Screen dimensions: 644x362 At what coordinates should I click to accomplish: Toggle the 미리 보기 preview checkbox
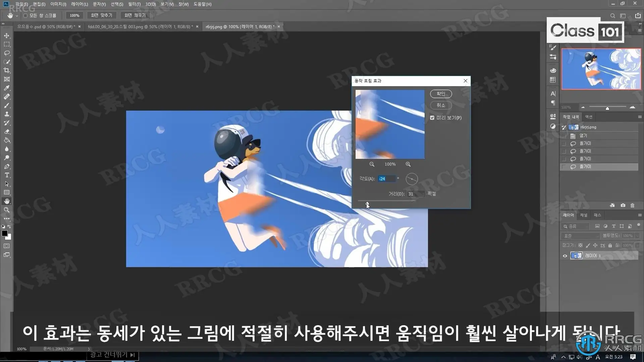pyautogui.click(x=432, y=118)
